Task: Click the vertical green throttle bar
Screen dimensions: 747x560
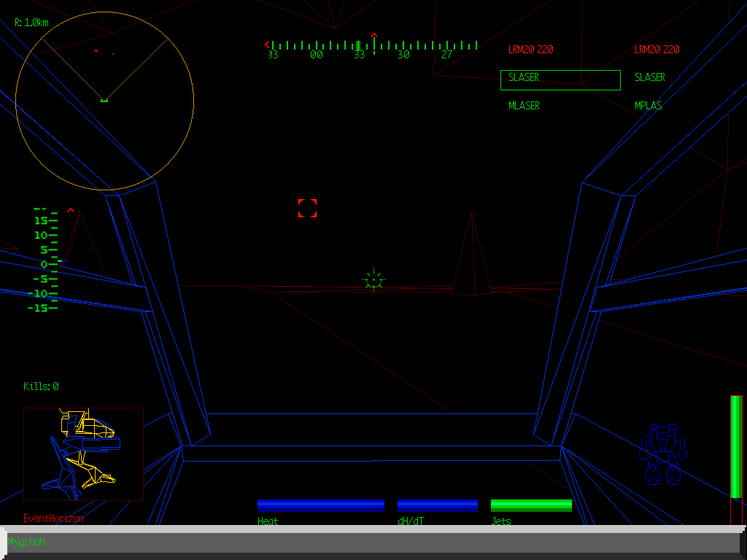Action: click(x=736, y=446)
